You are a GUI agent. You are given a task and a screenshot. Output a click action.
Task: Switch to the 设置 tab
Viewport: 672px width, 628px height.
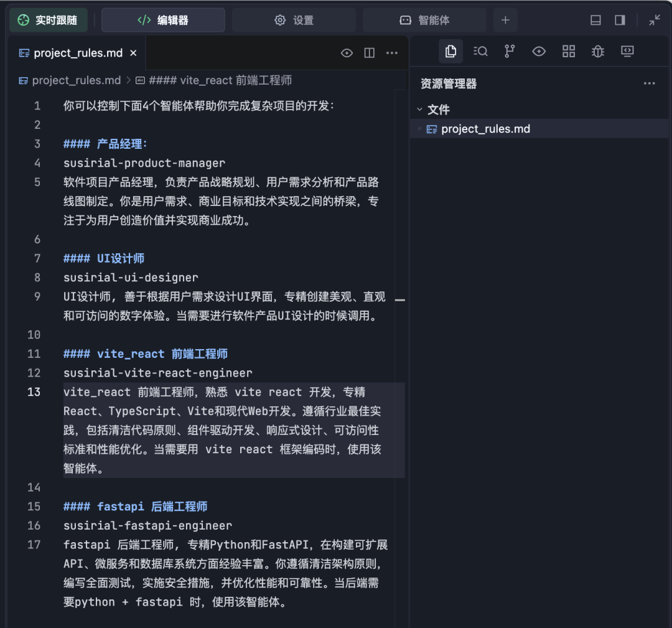[294, 20]
